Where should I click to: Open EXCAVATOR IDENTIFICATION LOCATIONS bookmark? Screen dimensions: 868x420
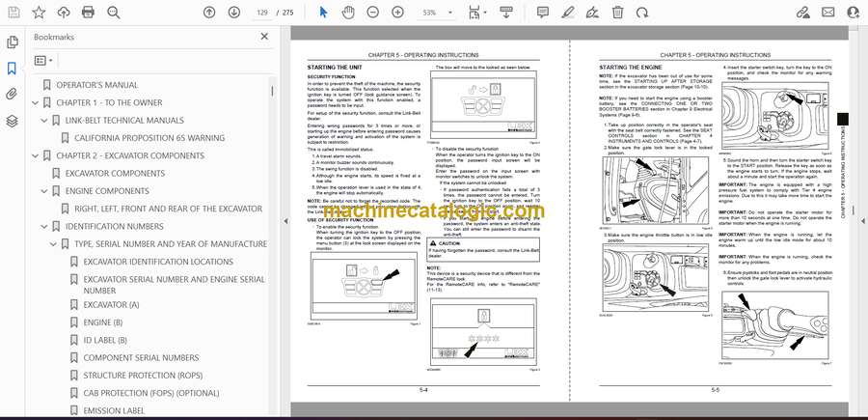pos(158,262)
